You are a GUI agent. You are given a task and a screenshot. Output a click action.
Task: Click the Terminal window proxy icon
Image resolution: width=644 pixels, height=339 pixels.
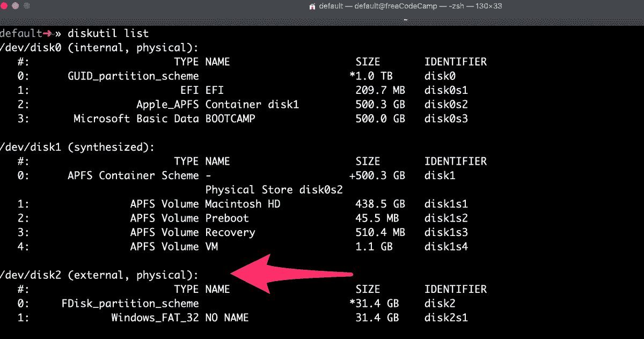click(312, 6)
